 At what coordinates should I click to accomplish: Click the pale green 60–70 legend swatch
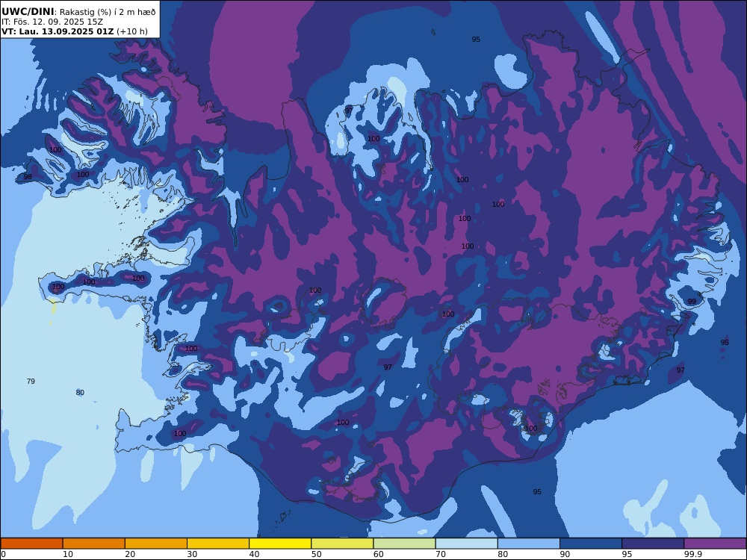coord(404,544)
